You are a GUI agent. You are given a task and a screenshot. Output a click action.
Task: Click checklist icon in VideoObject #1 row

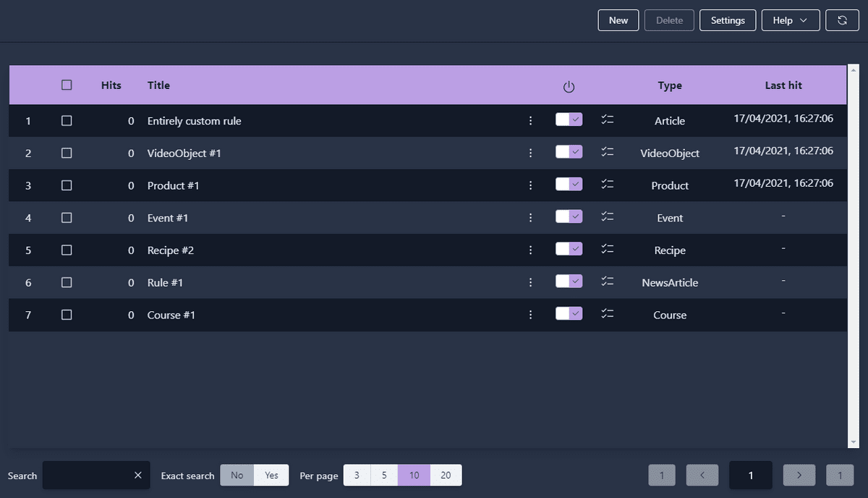(x=608, y=152)
